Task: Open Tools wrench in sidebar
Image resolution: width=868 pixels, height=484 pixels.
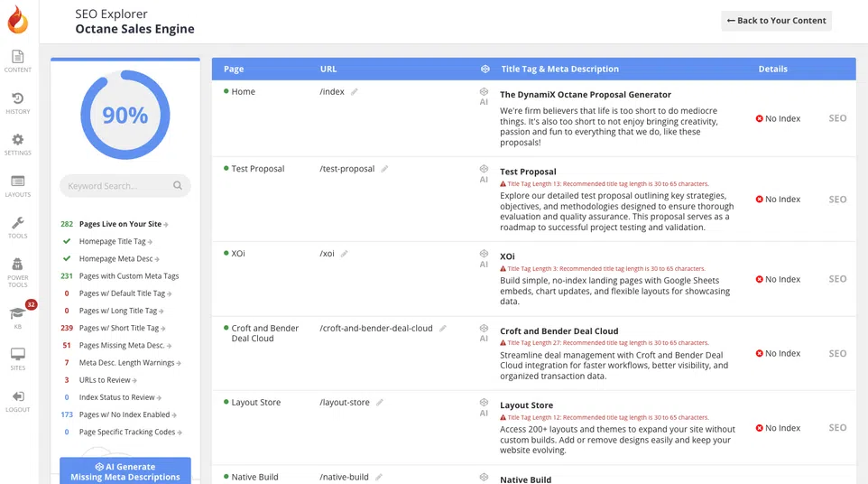Action: click(18, 228)
